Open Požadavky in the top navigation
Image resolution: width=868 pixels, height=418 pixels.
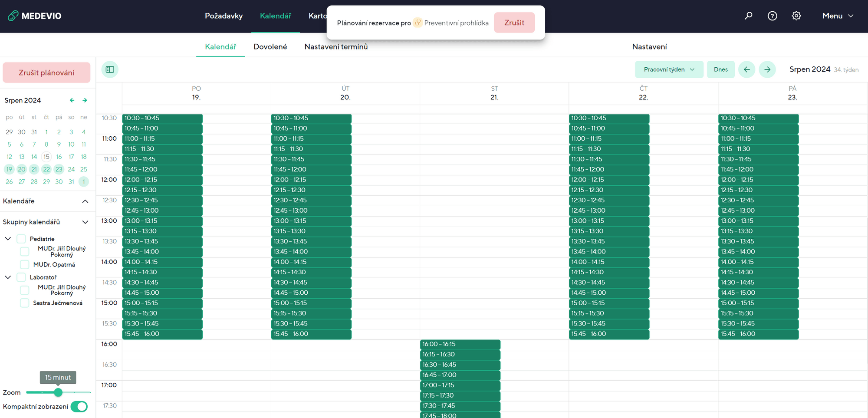[224, 16]
